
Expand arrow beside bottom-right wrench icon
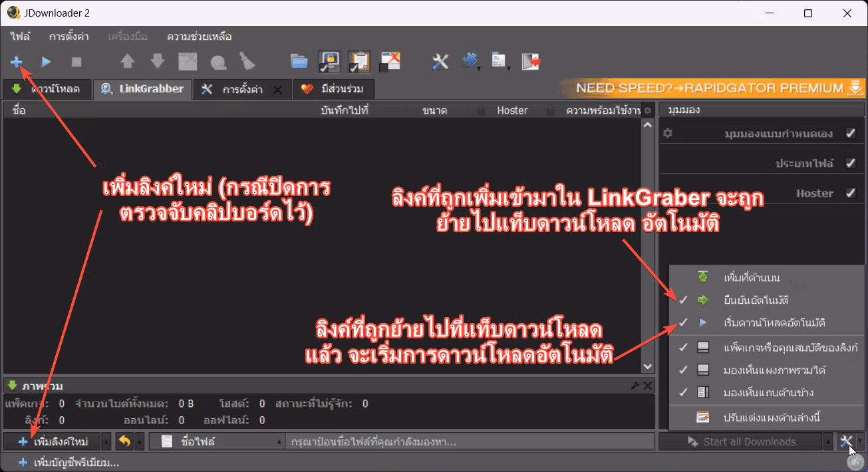[861, 441]
